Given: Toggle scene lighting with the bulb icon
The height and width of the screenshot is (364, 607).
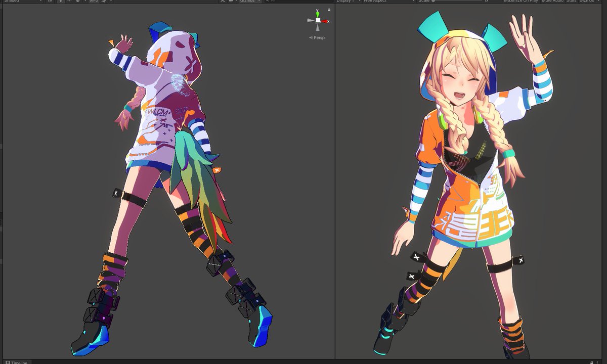Looking at the screenshot, I should [60, 2].
